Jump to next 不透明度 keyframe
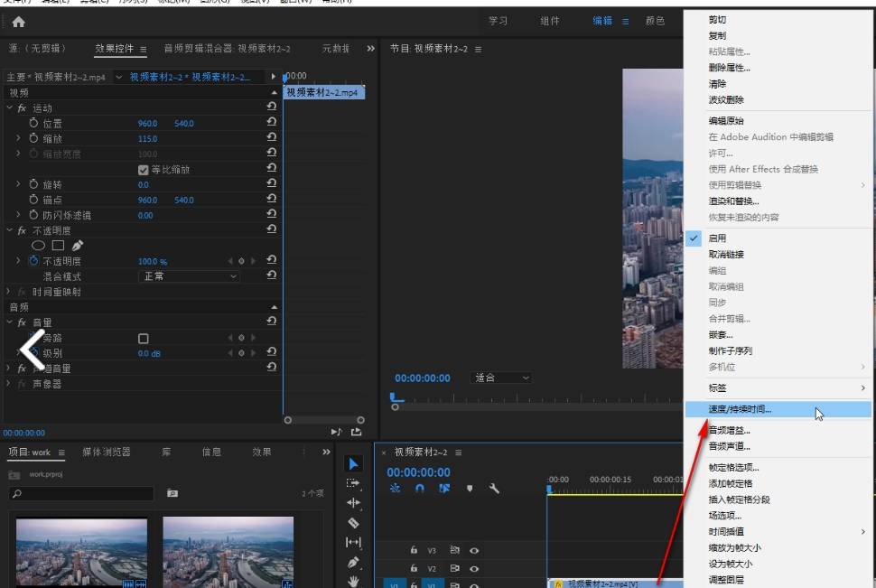876x588 pixels. click(x=253, y=261)
